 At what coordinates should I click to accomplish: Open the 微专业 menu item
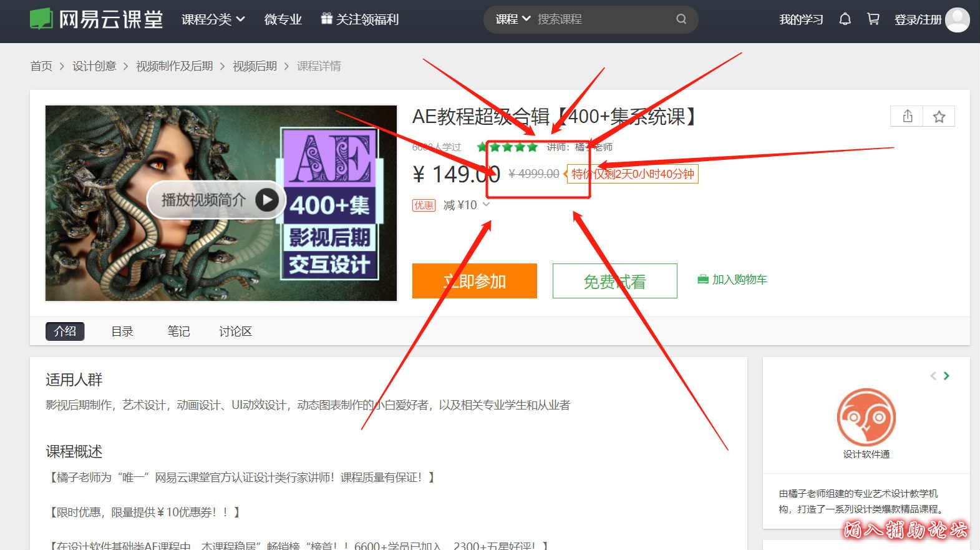click(x=283, y=19)
